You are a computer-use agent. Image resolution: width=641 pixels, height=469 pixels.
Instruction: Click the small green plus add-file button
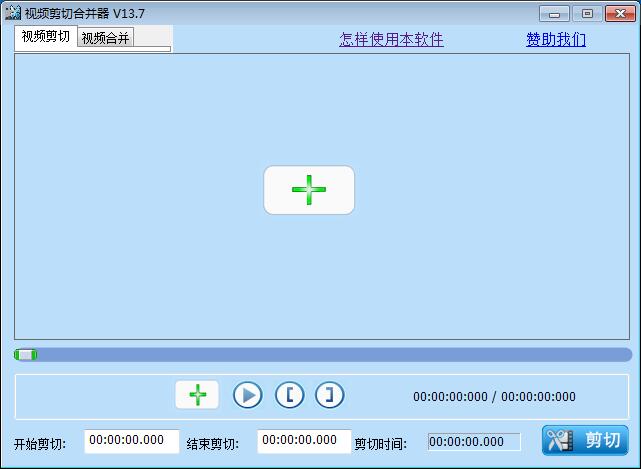[197, 395]
